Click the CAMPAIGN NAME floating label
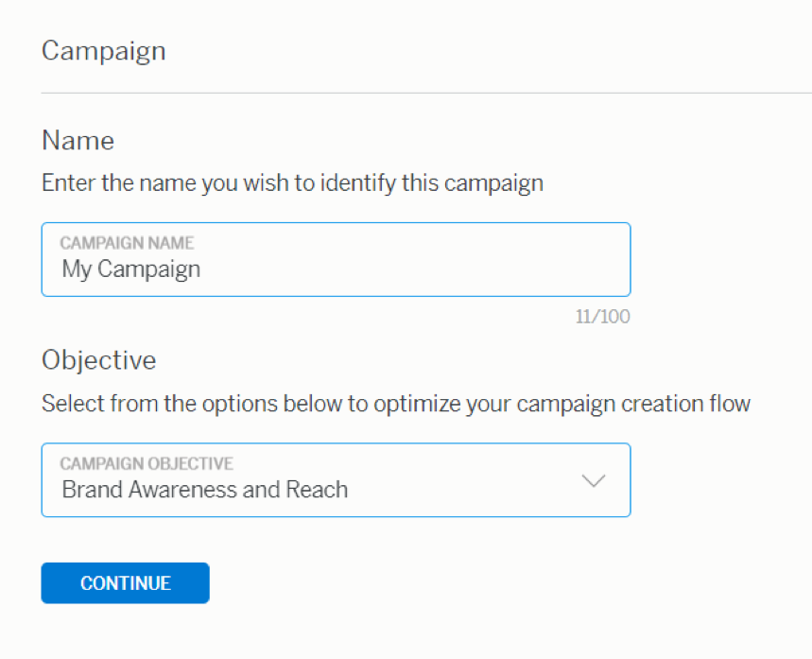Viewport: 812px width, 659px height. point(127,243)
